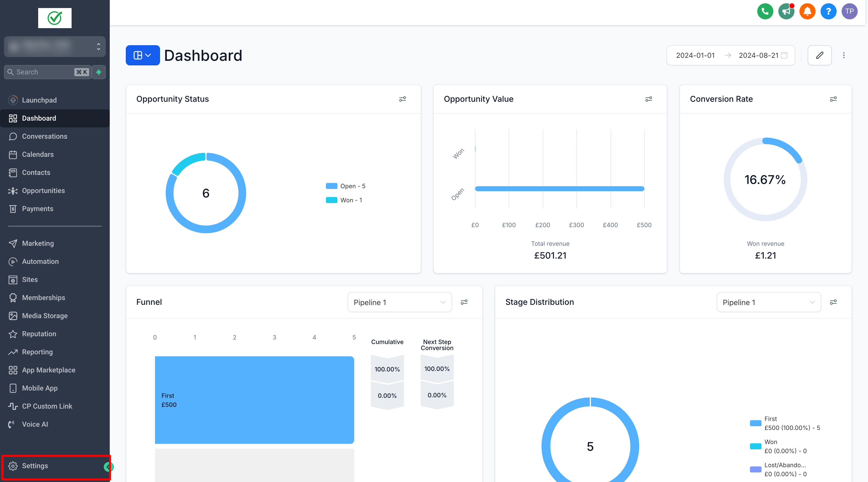Image resolution: width=868 pixels, height=482 pixels.
Task: Open Settings at bottom of sidebar
Action: click(x=35, y=466)
